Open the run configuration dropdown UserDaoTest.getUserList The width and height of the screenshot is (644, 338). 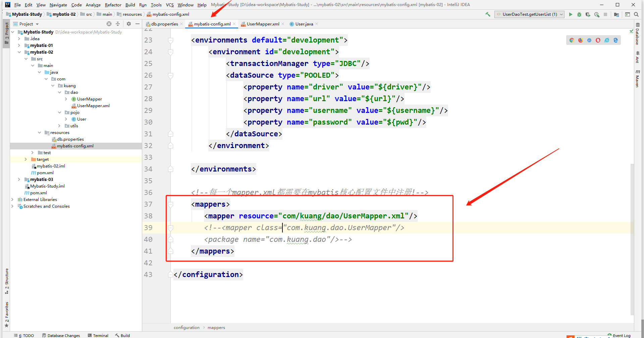pyautogui.click(x=530, y=14)
